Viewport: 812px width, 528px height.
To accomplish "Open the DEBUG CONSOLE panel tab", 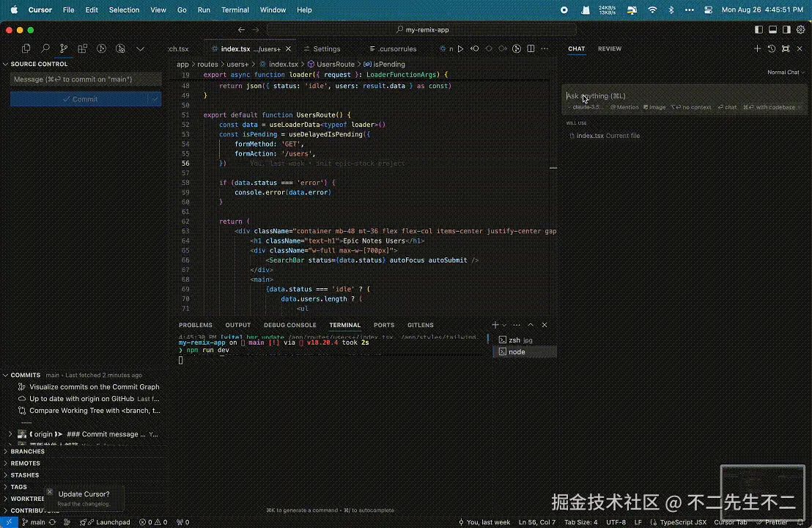I will 290,326.
